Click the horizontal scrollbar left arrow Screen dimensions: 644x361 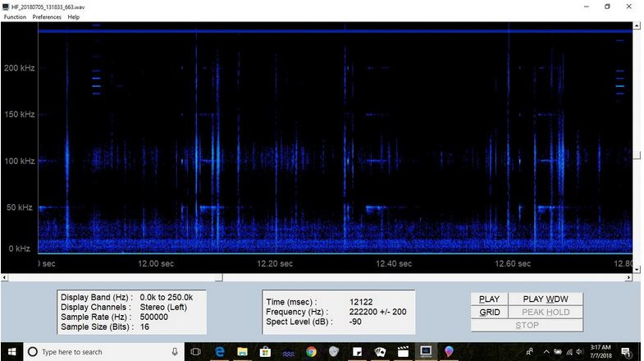(x=5, y=277)
